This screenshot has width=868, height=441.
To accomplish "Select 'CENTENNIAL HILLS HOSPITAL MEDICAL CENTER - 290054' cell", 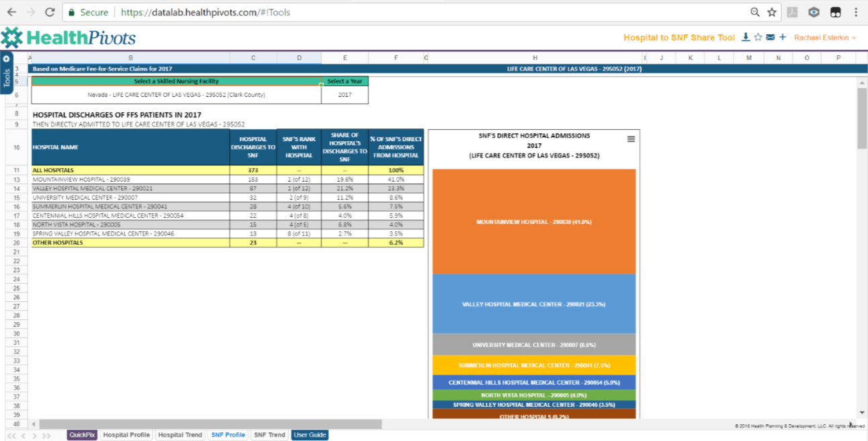I will (x=130, y=216).
